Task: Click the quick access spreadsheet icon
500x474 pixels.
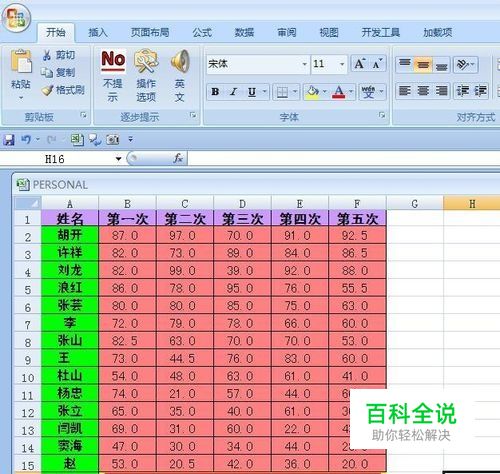Action: click(77, 140)
